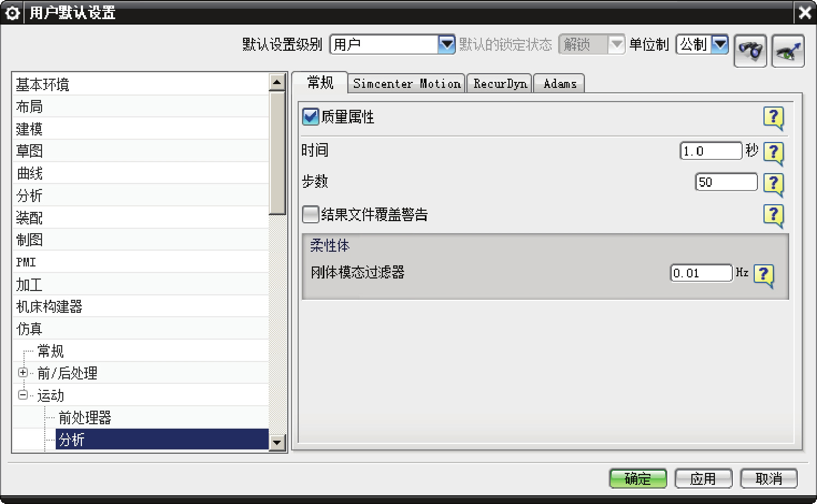Show help for 结果文件覆盖警告

pyautogui.click(x=773, y=215)
